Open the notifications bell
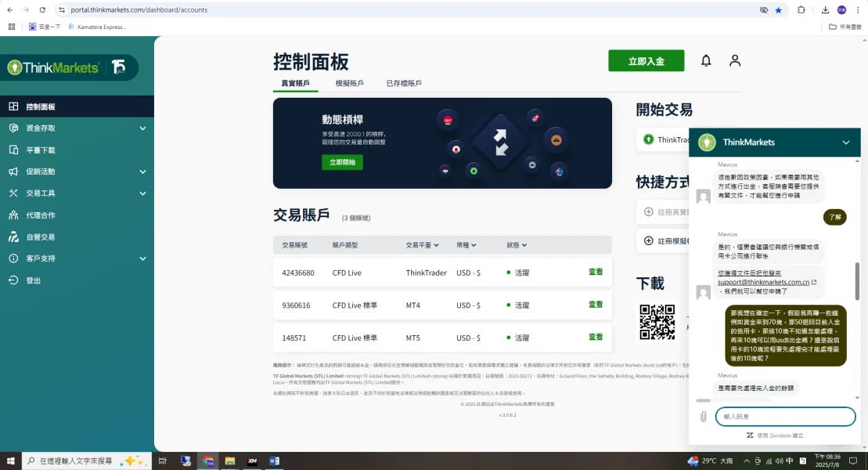868x470 pixels. pyautogui.click(x=706, y=60)
